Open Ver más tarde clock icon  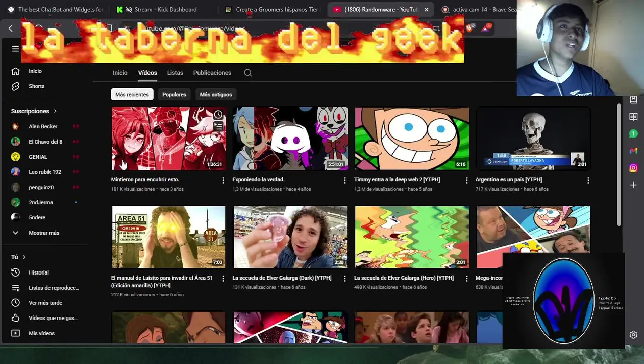15,303
